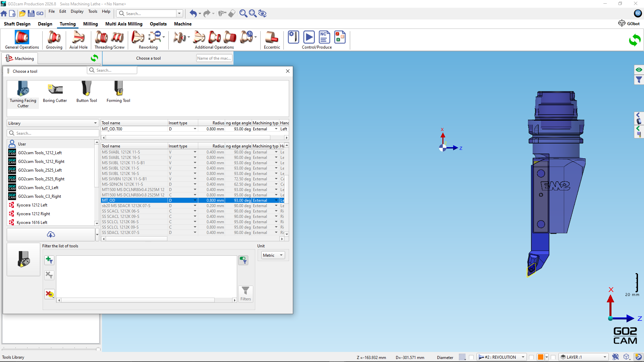Close the Choose a tool dialog

pyautogui.click(x=288, y=71)
